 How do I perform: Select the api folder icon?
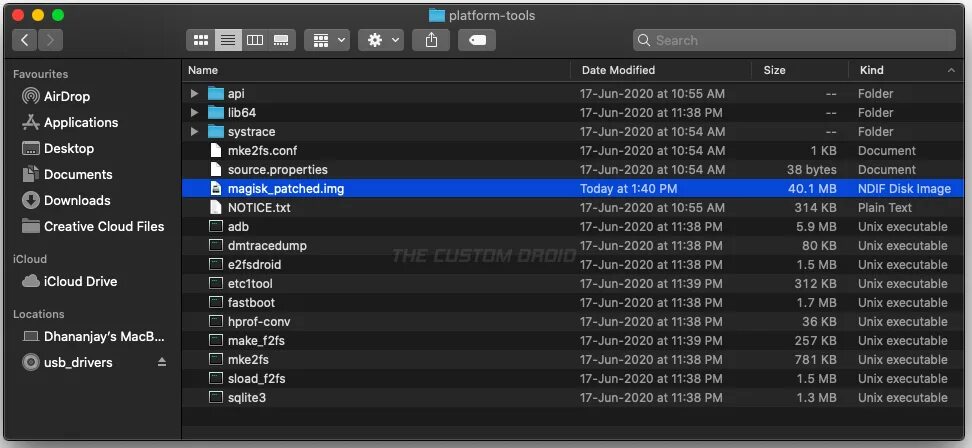click(x=215, y=94)
